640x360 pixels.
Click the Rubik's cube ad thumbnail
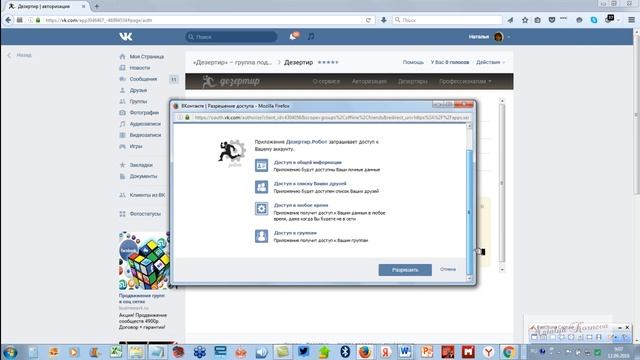click(x=144, y=261)
